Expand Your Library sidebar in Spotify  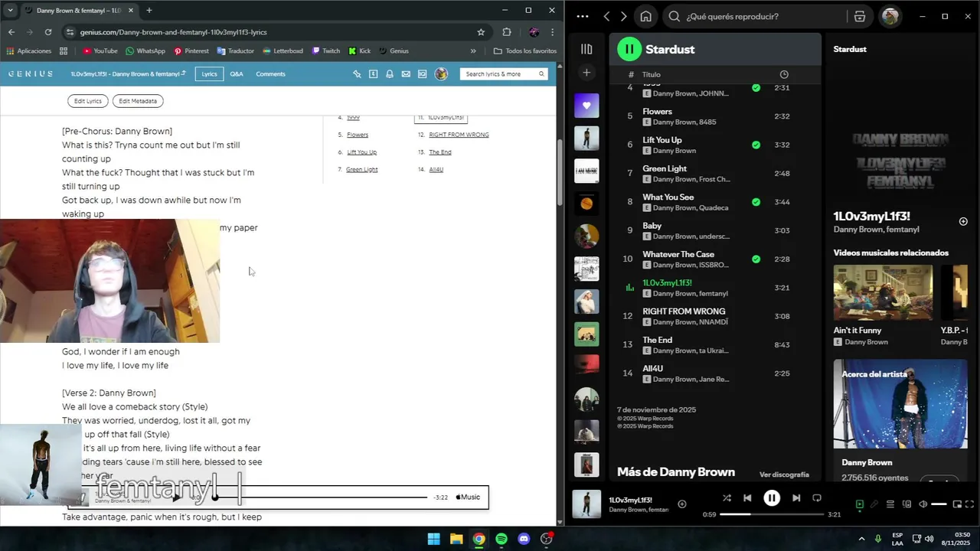coord(586,49)
